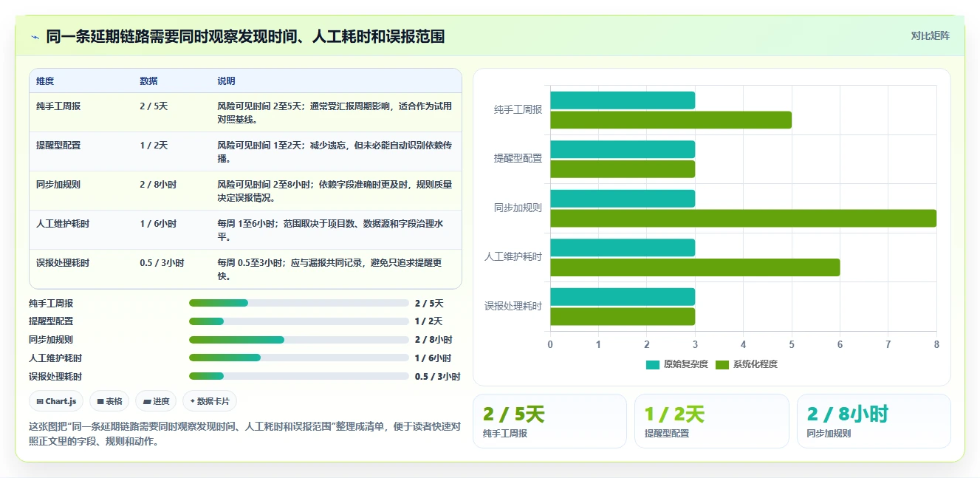Toggle the 原始复杂度 legend swatch
The height and width of the screenshot is (478, 980).
tap(652, 364)
